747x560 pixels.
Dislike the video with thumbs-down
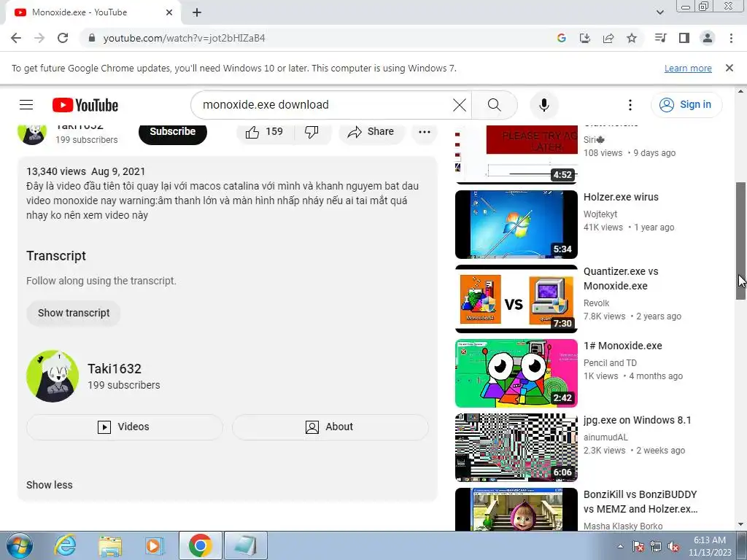(312, 132)
